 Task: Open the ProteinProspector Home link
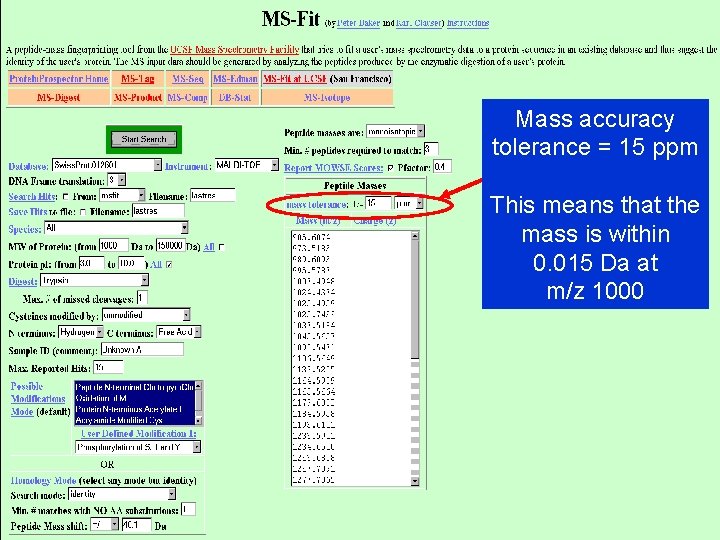pyautogui.click(x=58, y=79)
